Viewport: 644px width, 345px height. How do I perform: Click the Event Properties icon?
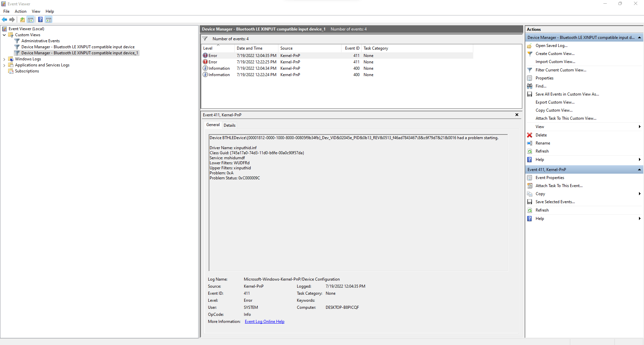(x=530, y=178)
